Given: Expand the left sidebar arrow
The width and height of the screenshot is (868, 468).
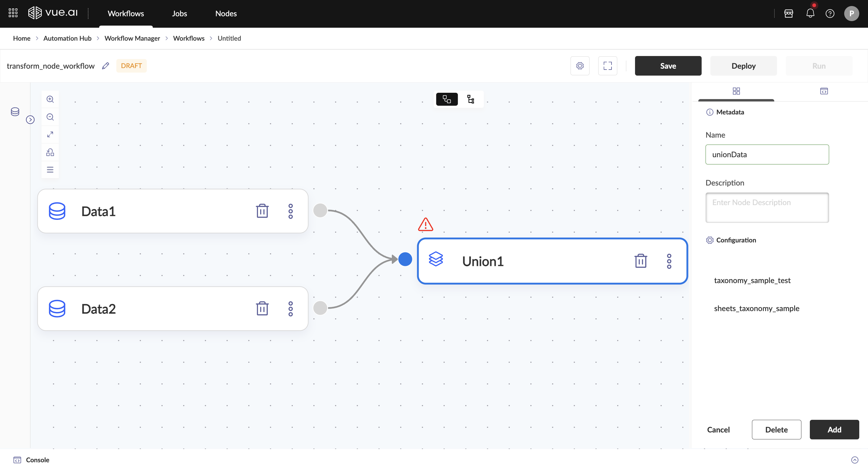Looking at the screenshot, I should 30,120.
